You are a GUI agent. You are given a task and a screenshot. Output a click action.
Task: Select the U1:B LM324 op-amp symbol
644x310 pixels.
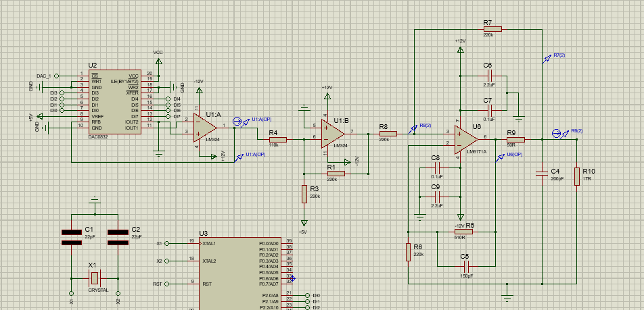tap(332, 134)
